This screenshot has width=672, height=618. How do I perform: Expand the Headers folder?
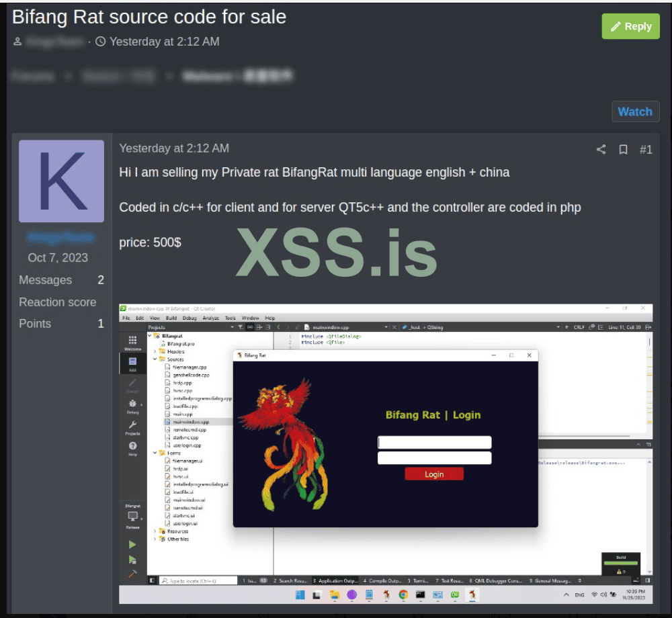click(155, 351)
